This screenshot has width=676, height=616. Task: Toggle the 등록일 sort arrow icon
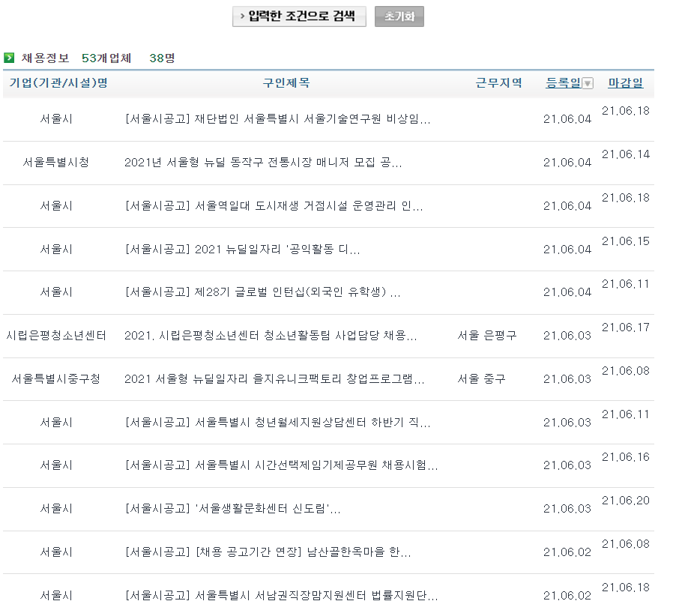click(x=588, y=83)
